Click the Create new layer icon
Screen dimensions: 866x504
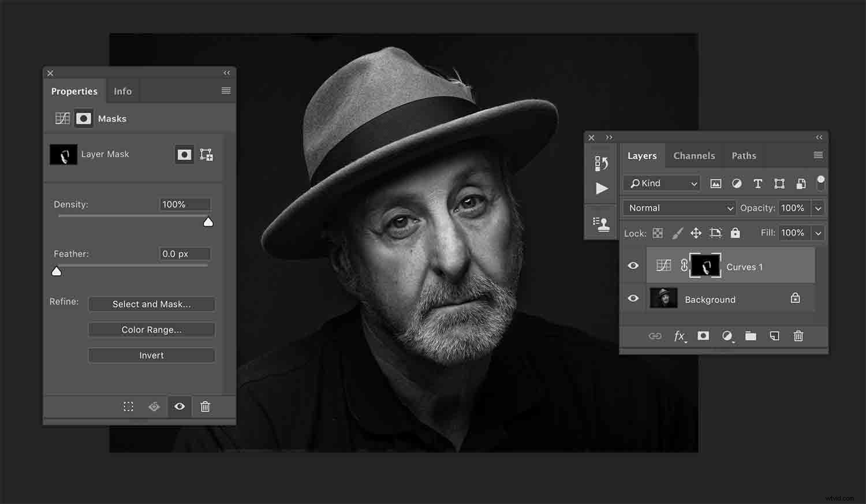pyautogui.click(x=774, y=336)
